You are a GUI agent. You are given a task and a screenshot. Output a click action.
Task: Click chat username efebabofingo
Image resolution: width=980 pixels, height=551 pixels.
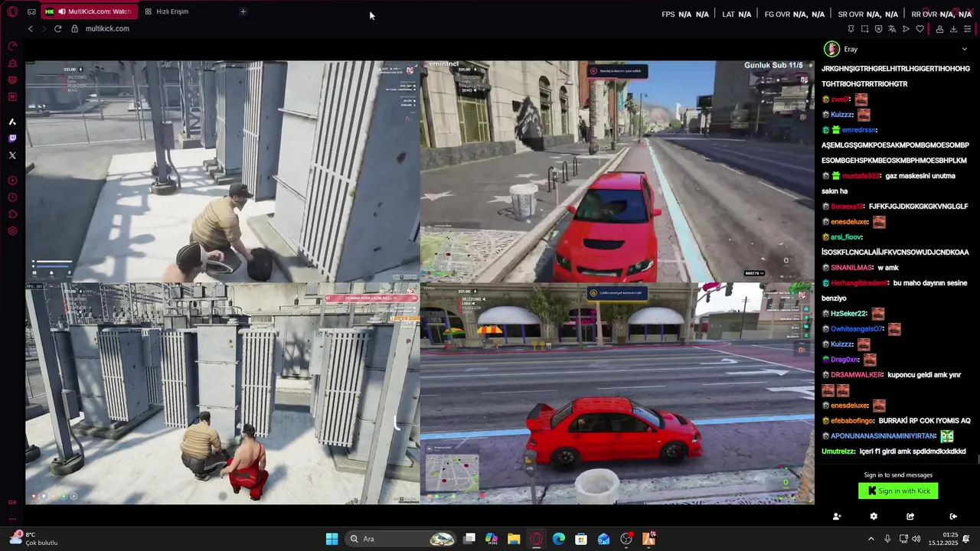(852, 421)
